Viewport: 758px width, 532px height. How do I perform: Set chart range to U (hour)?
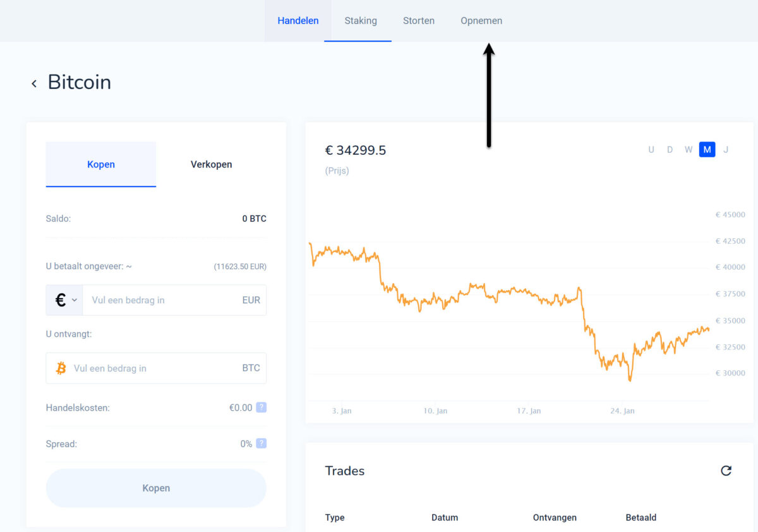point(651,150)
